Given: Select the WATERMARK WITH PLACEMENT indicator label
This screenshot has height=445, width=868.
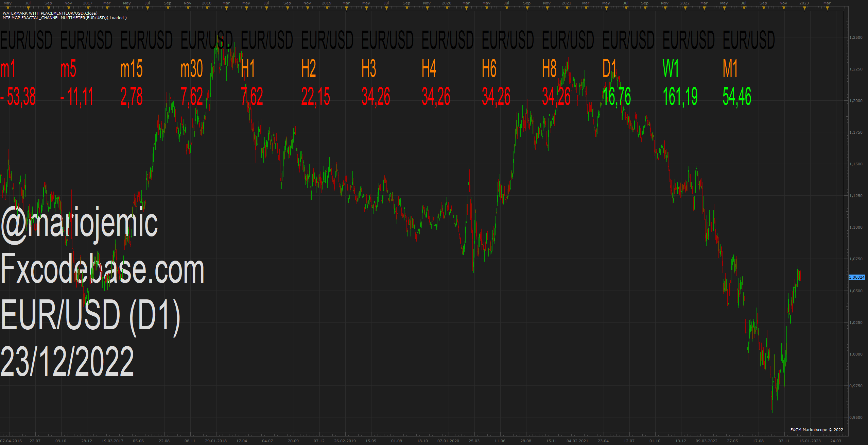Looking at the screenshot, I should [x=50, y=13].
